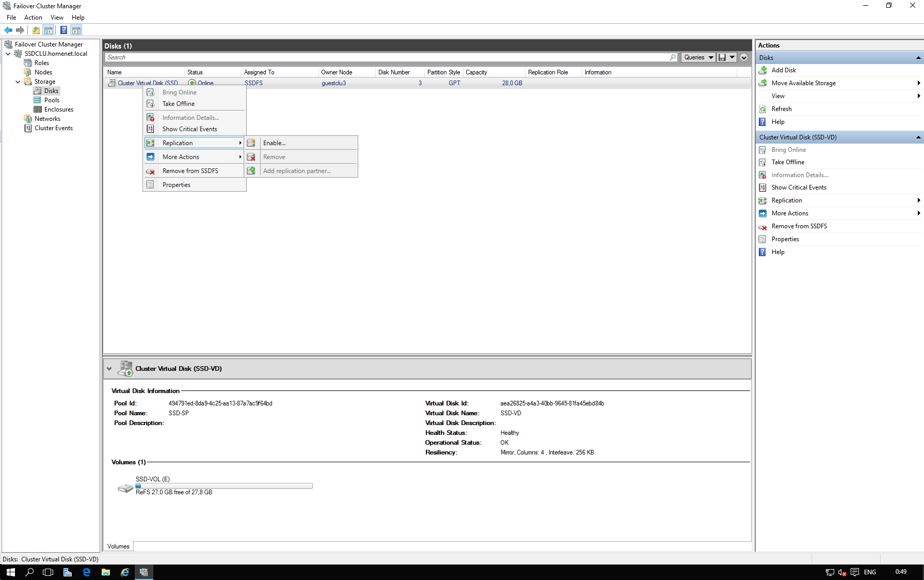924x580 pixels.
Task: Sort by the Capacity column header
Action: click(493, 72)
